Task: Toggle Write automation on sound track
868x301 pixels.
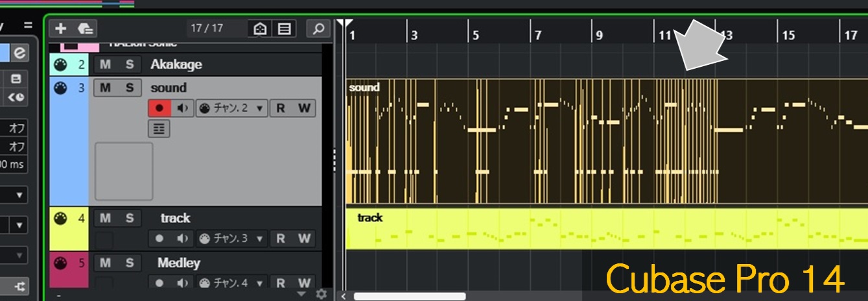Action: [304, 108]
